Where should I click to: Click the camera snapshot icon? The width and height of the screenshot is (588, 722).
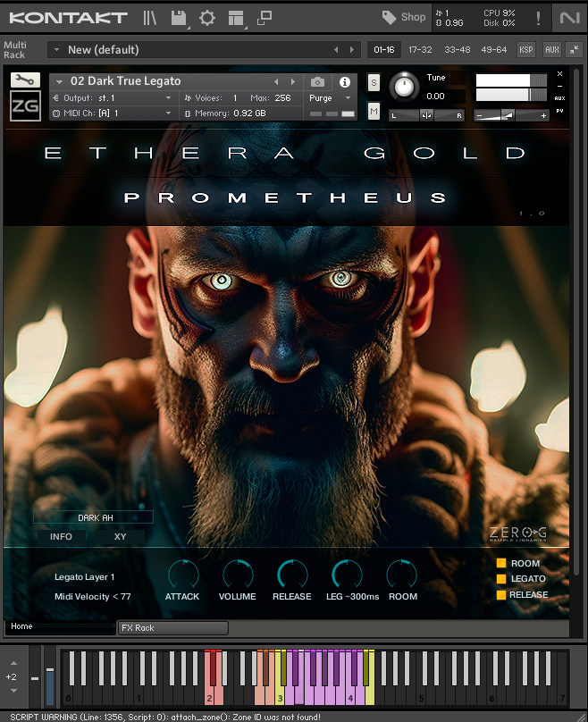coord(317,81)
